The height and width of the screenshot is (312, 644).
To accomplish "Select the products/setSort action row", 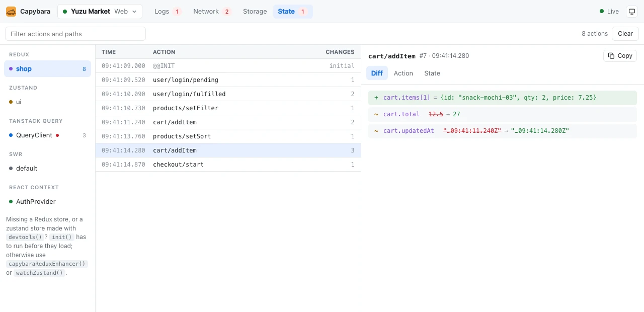I will point(228,136).
